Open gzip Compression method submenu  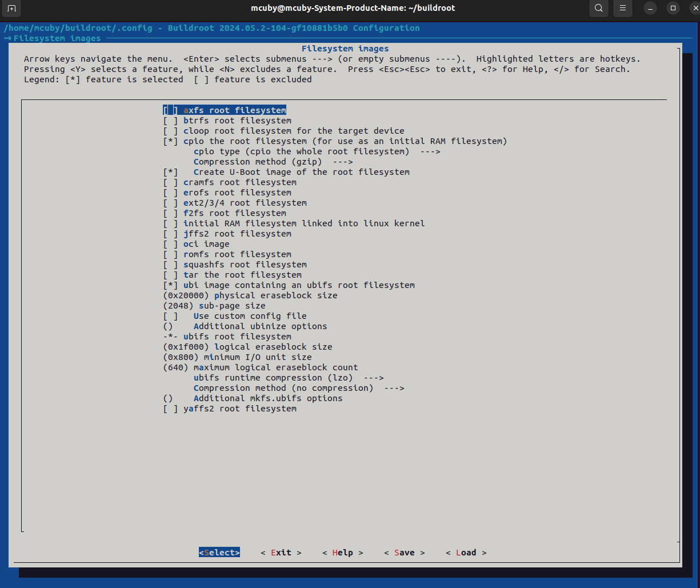273,162
